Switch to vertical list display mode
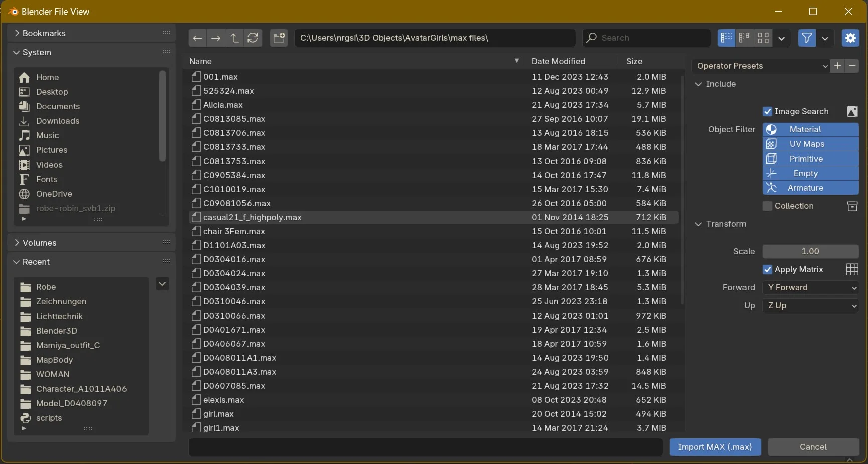 [x=726, y=38]
